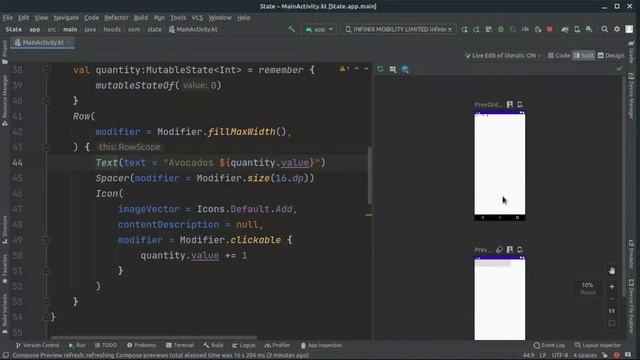
Task: Click the green debug bug icon
Action: (x=501, y=29)
